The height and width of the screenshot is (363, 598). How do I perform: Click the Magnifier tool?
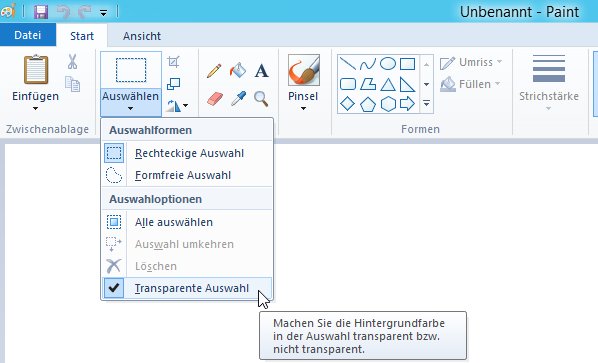261,99
